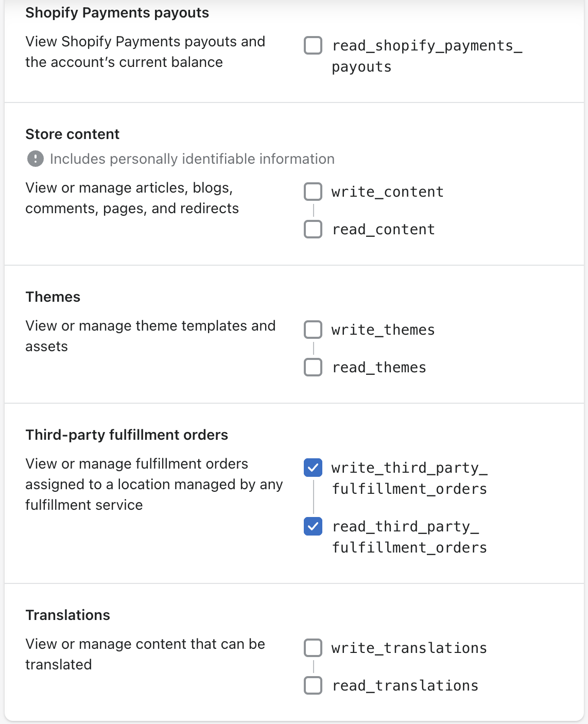The image size is (588, 724).
Task: Click the personally identifiable information warning icon
Action: (x=35, y=159)
